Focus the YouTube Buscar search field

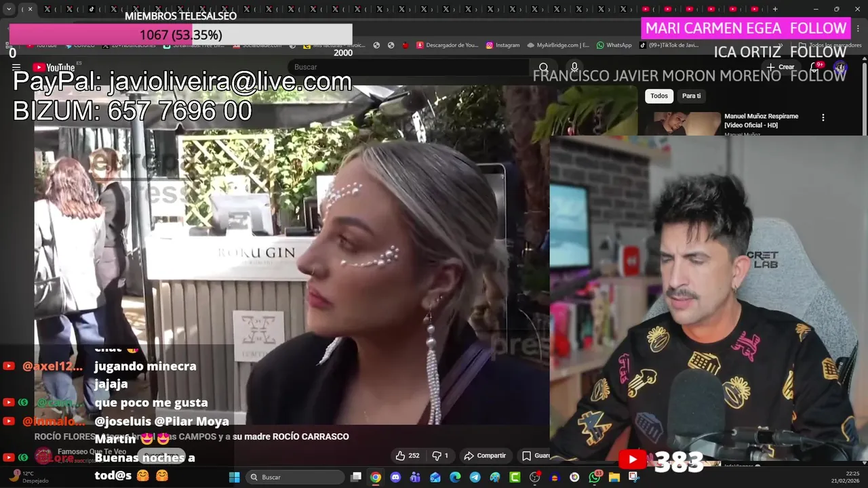click(x=407, y=67)
